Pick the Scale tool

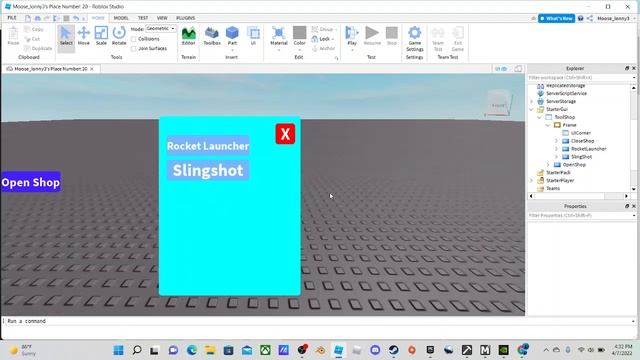(101, 36)
